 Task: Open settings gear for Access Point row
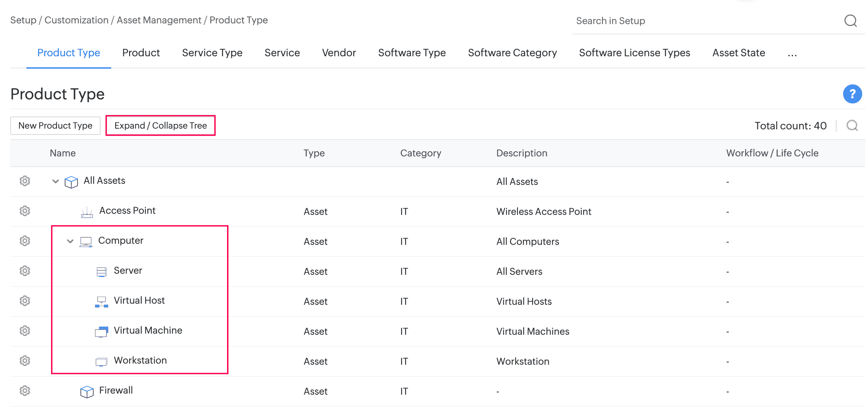click(25, 211)
